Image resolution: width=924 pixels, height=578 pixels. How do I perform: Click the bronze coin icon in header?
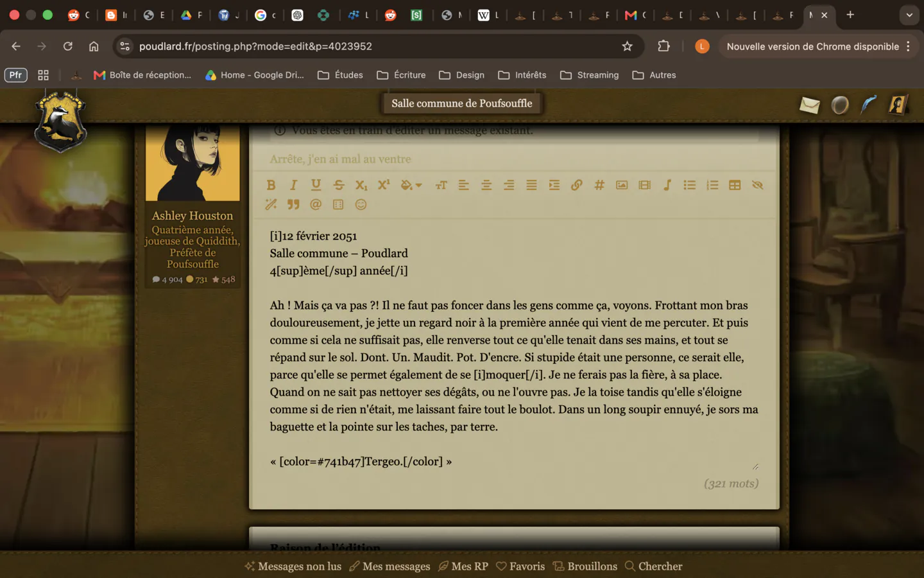[x=839, y=105]
